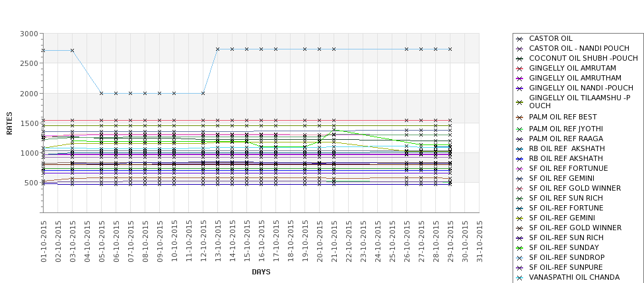Click light blue marker near 2730 on 13-10-2015

tap(218, 49)
